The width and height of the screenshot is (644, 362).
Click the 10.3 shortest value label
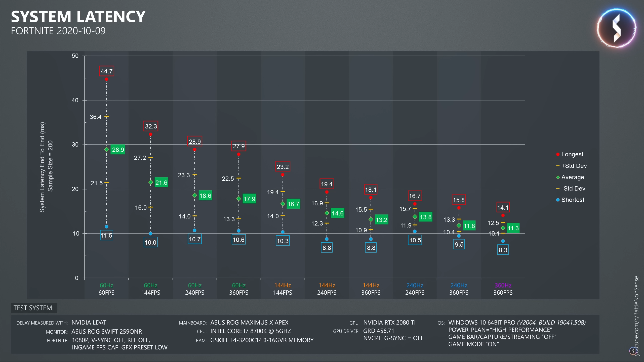tap(283, 241)
